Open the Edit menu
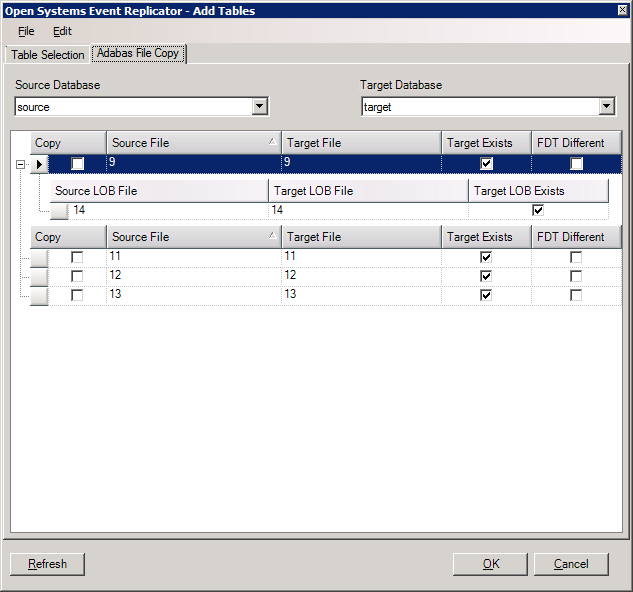 click(x=62, y=31)
